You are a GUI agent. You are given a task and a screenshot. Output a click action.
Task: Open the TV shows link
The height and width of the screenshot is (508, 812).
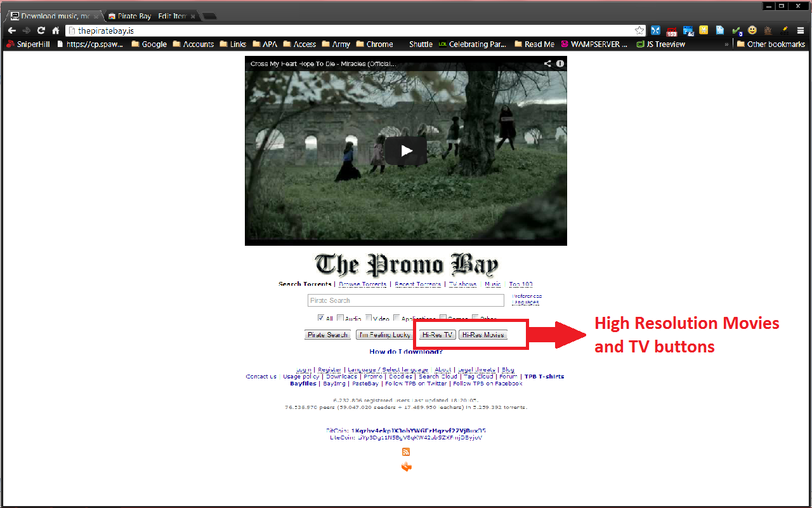(462, 284)
